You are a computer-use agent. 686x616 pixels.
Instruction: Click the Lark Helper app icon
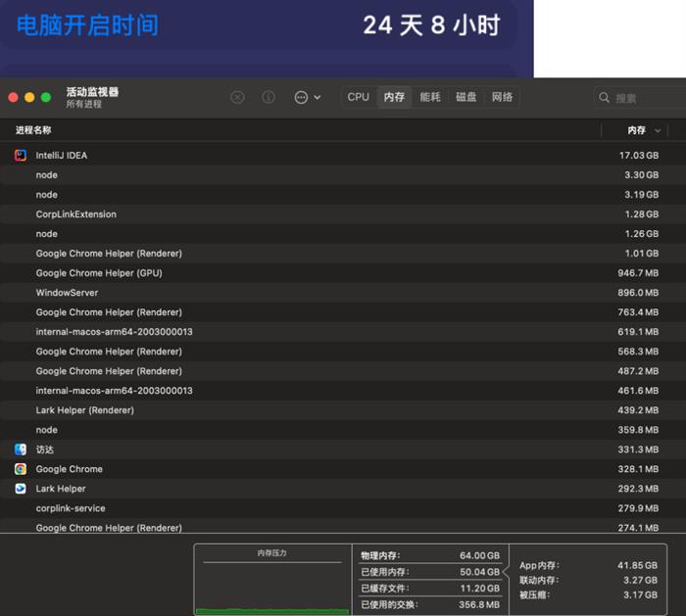pos(21,489)
